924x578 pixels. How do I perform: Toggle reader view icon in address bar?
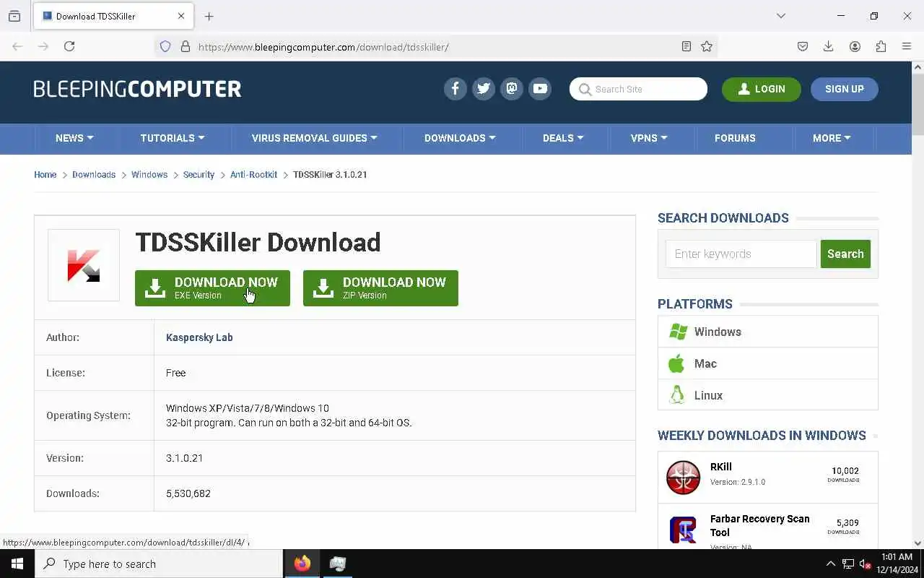[x=687, y=46]
